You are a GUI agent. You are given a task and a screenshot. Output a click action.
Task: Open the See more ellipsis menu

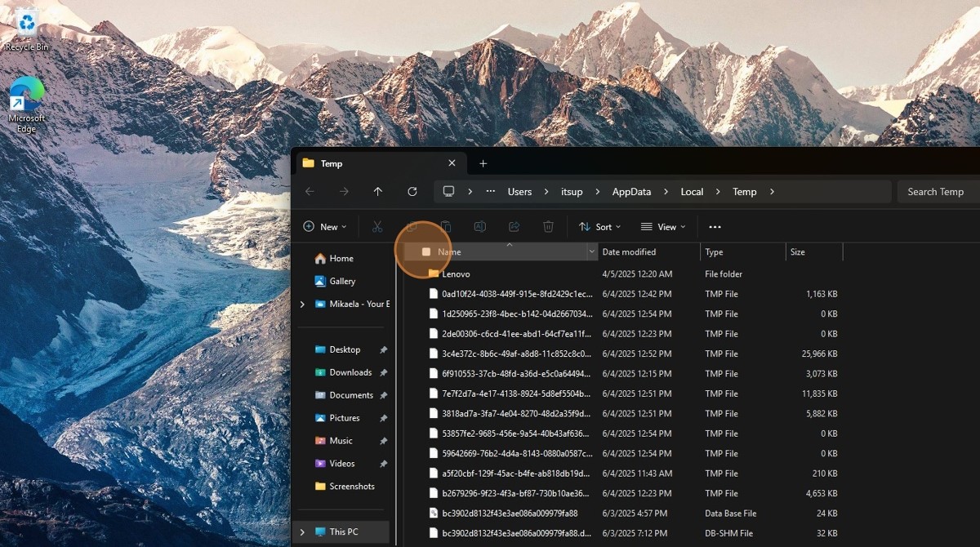tap(715, 227)
